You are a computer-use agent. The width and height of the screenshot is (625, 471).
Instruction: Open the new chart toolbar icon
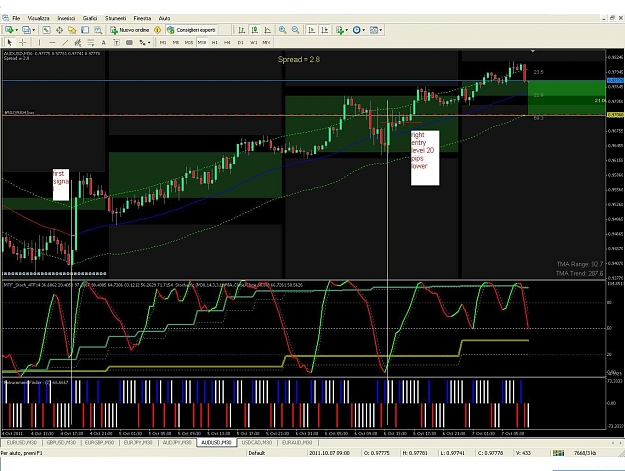[8, 30]
